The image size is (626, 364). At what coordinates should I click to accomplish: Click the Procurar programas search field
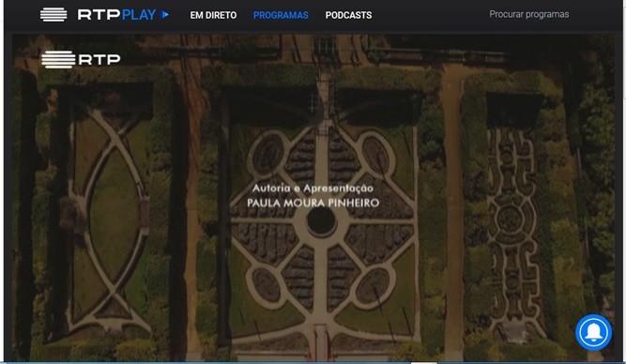[529, 14]
